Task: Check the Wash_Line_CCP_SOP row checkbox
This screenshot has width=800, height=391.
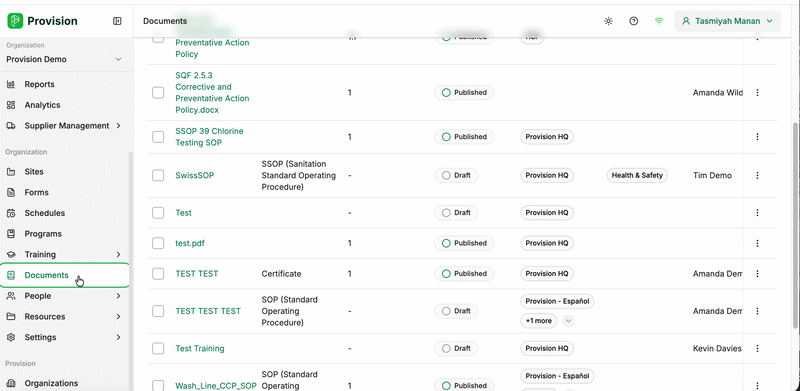Action: point(158,385)
